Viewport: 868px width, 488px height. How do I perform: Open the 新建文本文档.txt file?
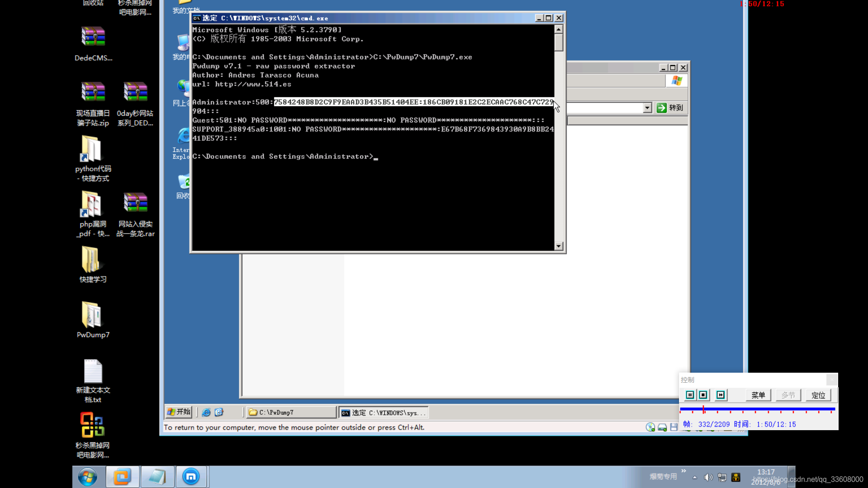pyautogui.click(x=93, y=380)
